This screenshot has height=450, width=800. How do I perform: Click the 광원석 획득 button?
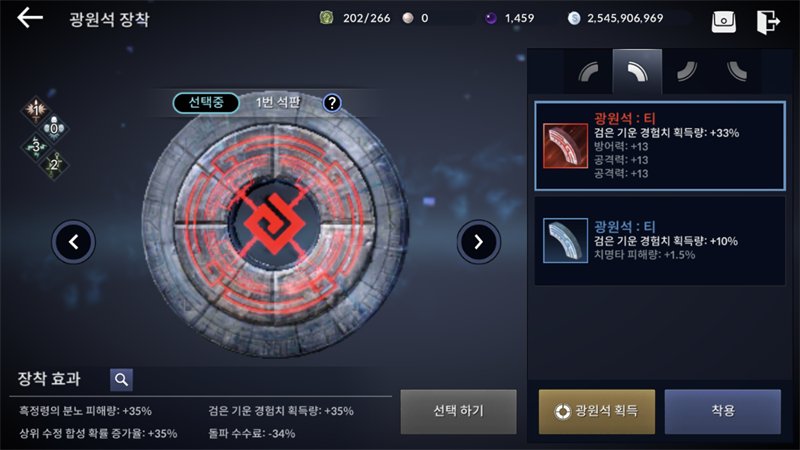click(x=597, y=412)
